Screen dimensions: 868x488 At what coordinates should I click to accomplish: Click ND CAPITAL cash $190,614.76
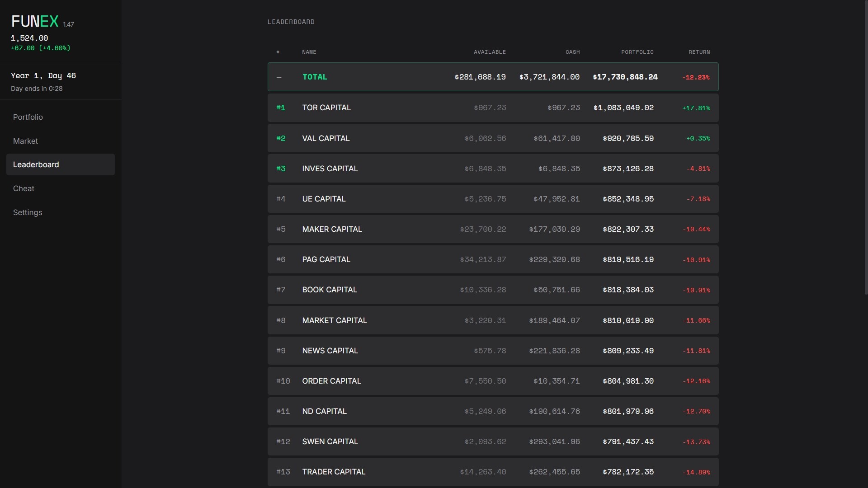point(554,411)
